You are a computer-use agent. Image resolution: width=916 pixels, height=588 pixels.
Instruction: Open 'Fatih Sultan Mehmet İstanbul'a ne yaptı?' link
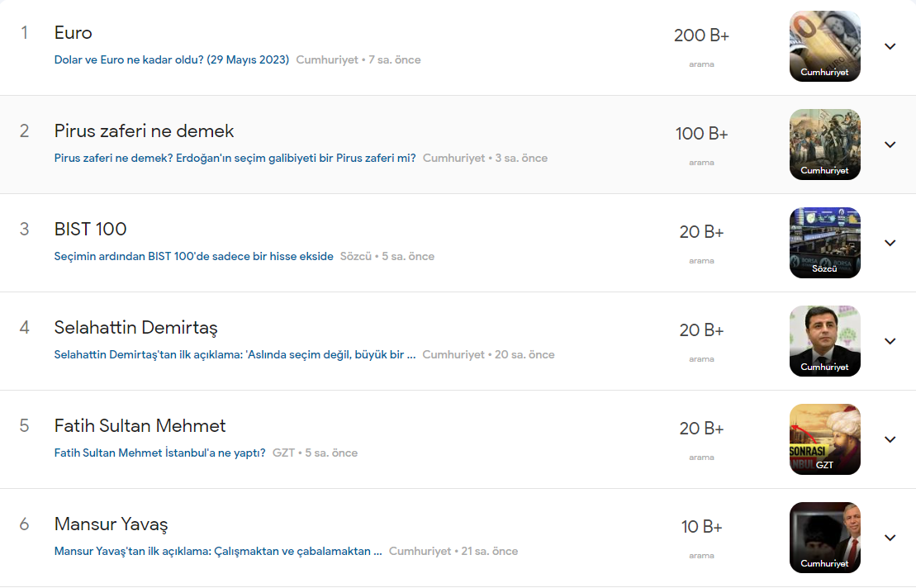point(159,453)
